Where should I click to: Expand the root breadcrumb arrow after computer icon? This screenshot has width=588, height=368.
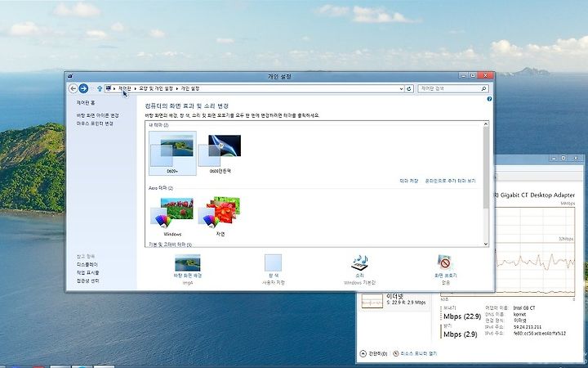[115, 88]
